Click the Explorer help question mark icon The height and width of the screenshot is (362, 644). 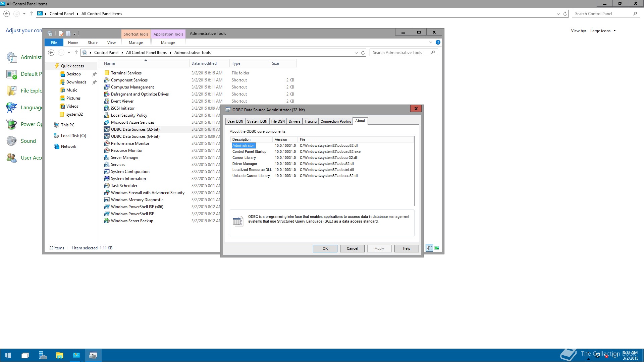(x=438, y=43)
